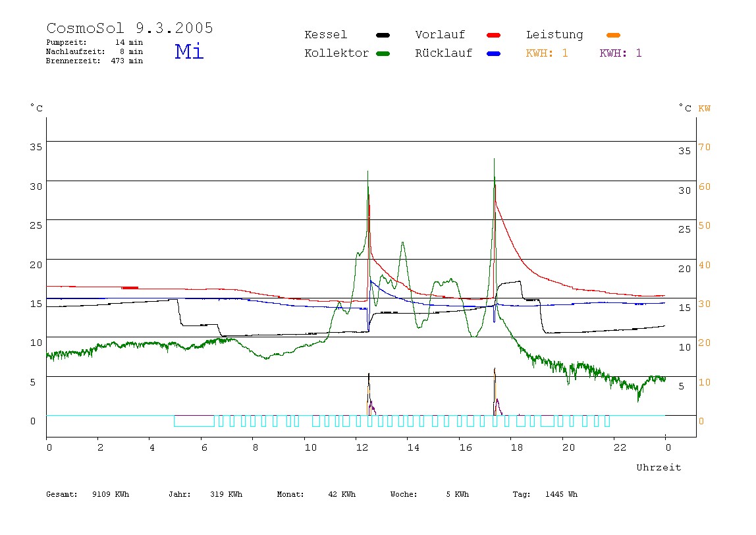This screenshot has height=535, width=756.
Task: Click the Woche 5 KWh value
Action: click(429, 494)
